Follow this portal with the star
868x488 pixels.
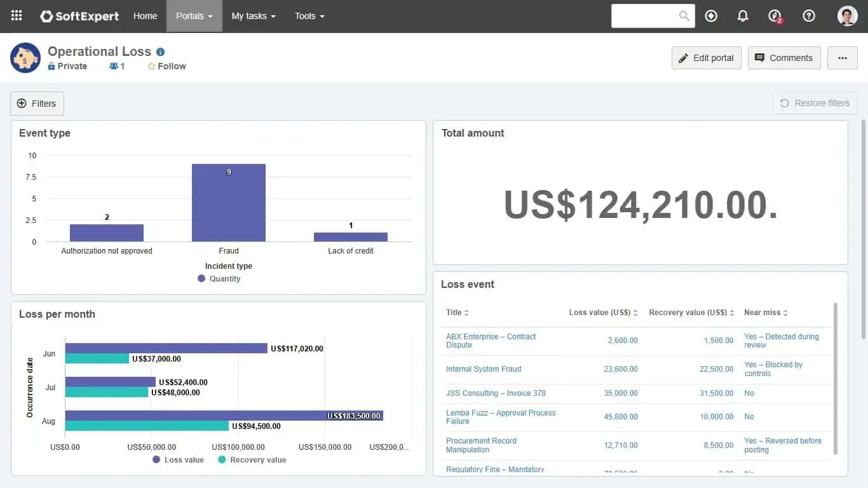tap(166, 66)
